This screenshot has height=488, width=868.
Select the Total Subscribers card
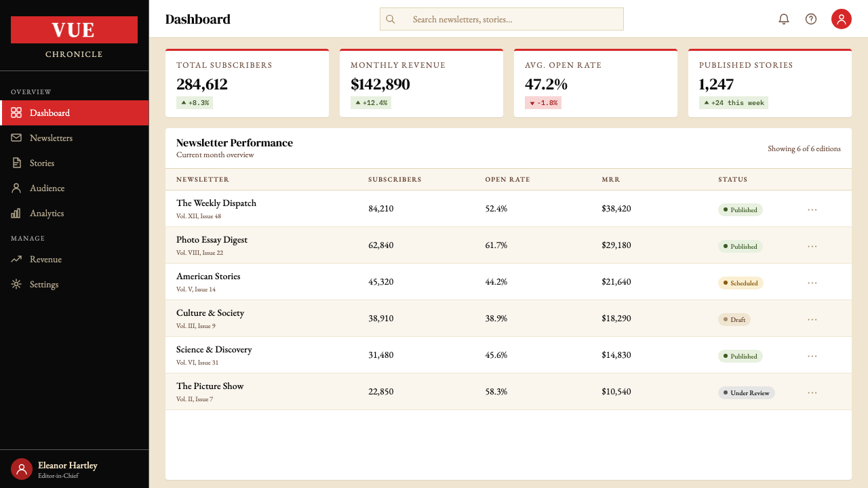(x=247, y=83)
